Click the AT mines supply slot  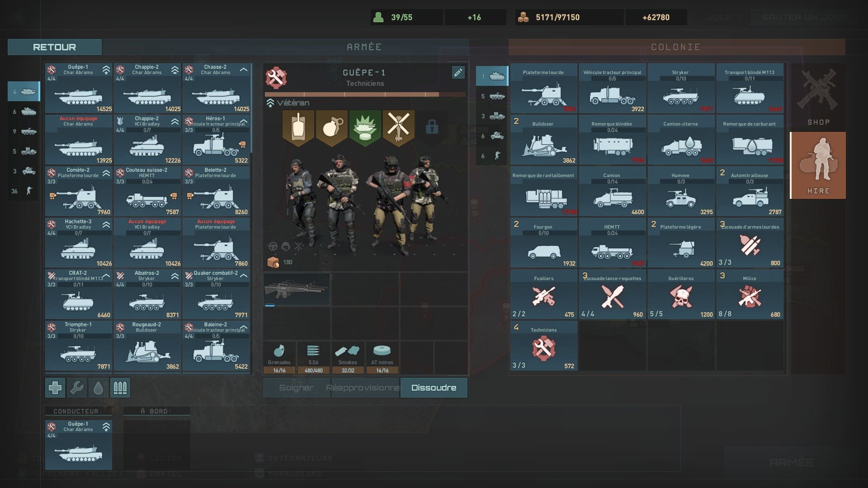[382, 358]
